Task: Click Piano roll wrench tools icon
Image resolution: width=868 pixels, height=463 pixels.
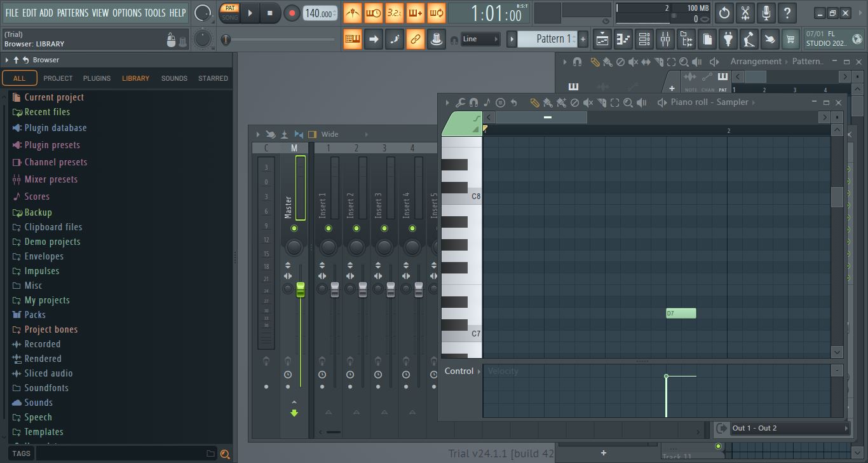Action: pos(460,102)
